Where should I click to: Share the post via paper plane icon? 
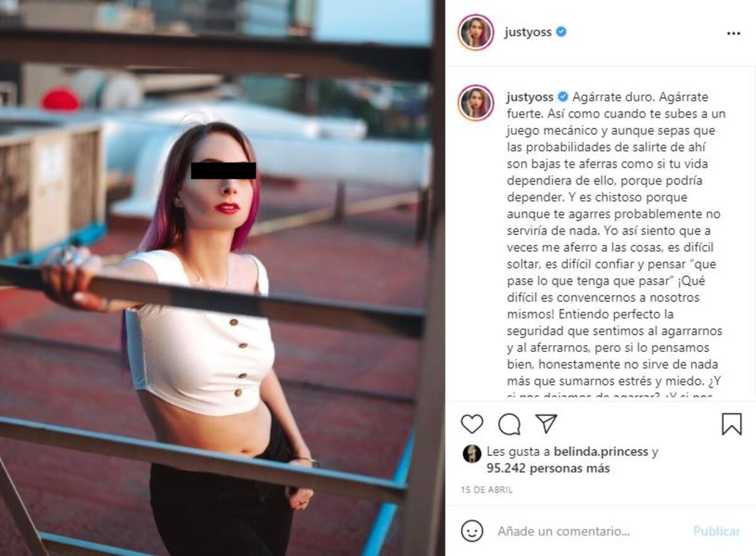coord(546,424)
